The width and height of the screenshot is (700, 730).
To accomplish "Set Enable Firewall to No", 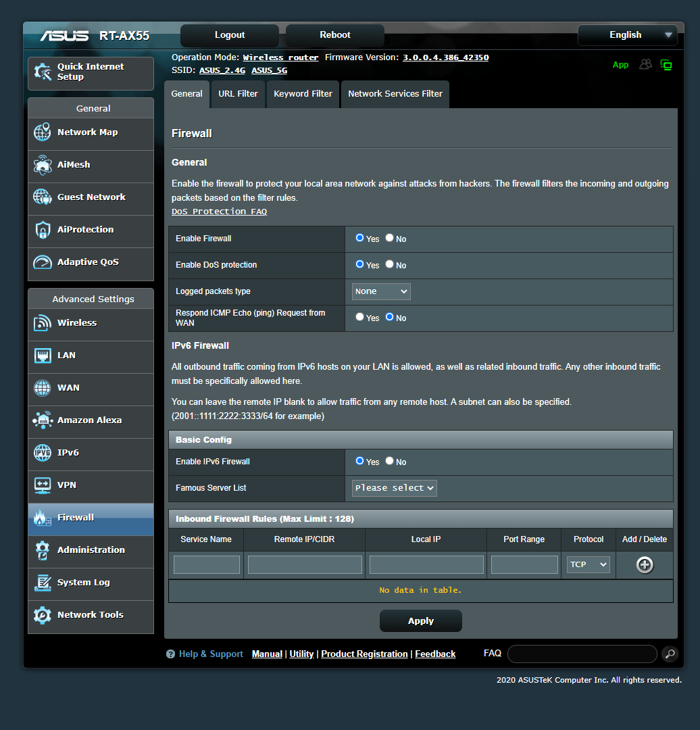I will click(390, 238).
